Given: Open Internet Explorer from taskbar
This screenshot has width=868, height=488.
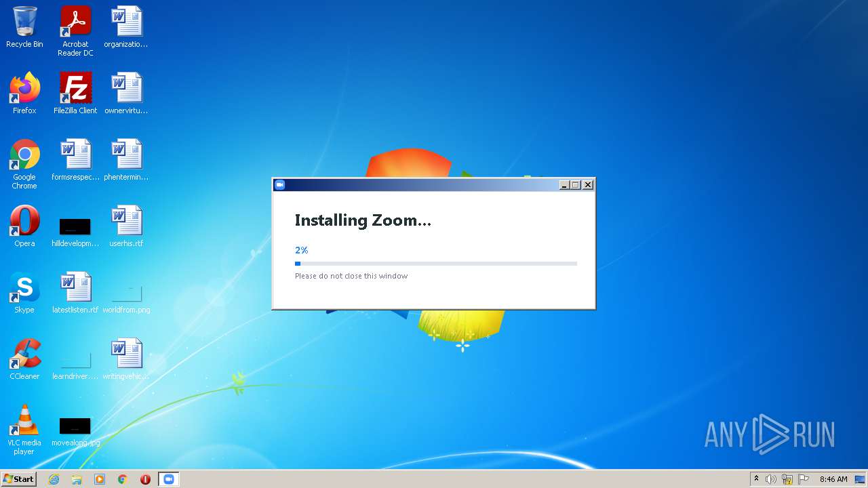Looking at the screenshot, I should (x=54, y=479).
